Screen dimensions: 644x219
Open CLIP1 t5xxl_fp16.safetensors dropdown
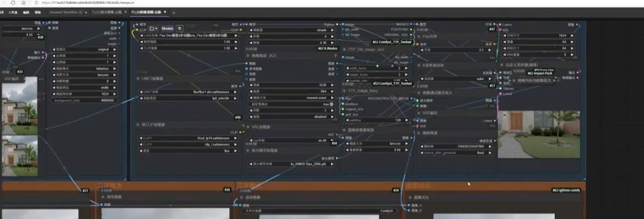[189, 138]
